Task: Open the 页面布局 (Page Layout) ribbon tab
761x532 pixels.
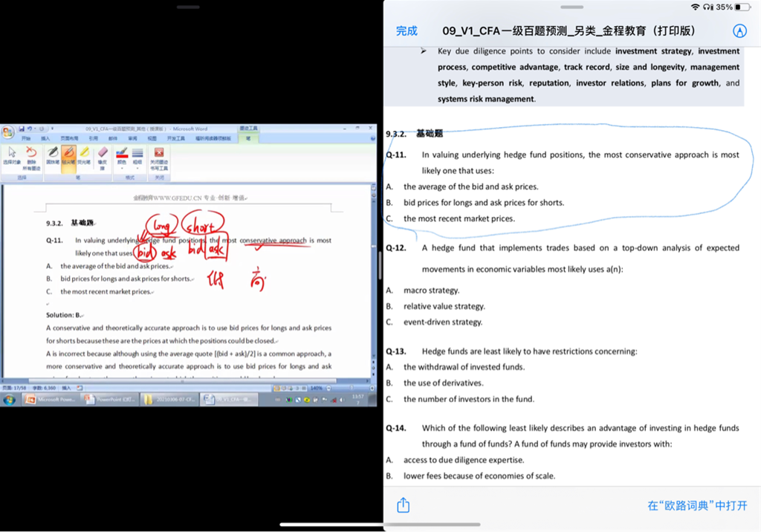Action: (x=69, y=138)
